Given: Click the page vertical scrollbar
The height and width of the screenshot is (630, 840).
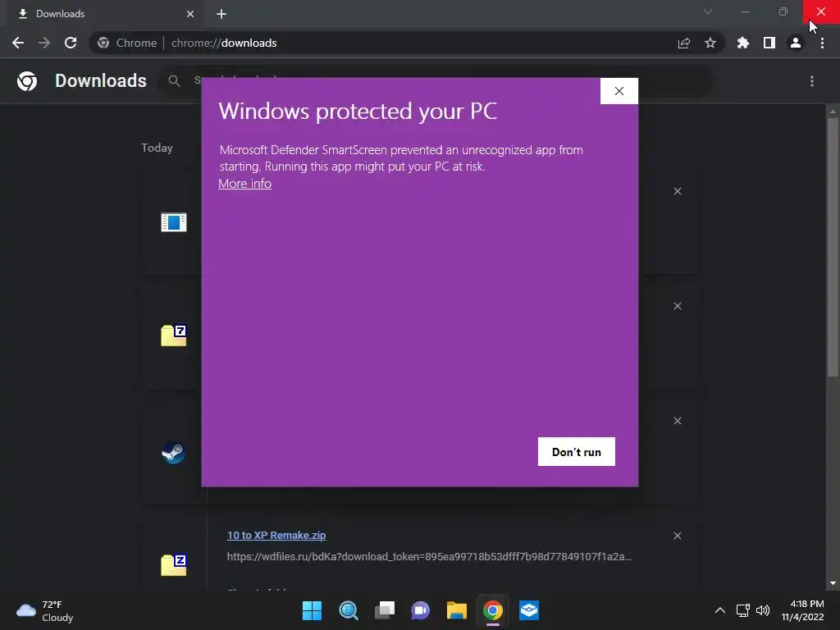Looking at the screenshot, I should point(833,246).
